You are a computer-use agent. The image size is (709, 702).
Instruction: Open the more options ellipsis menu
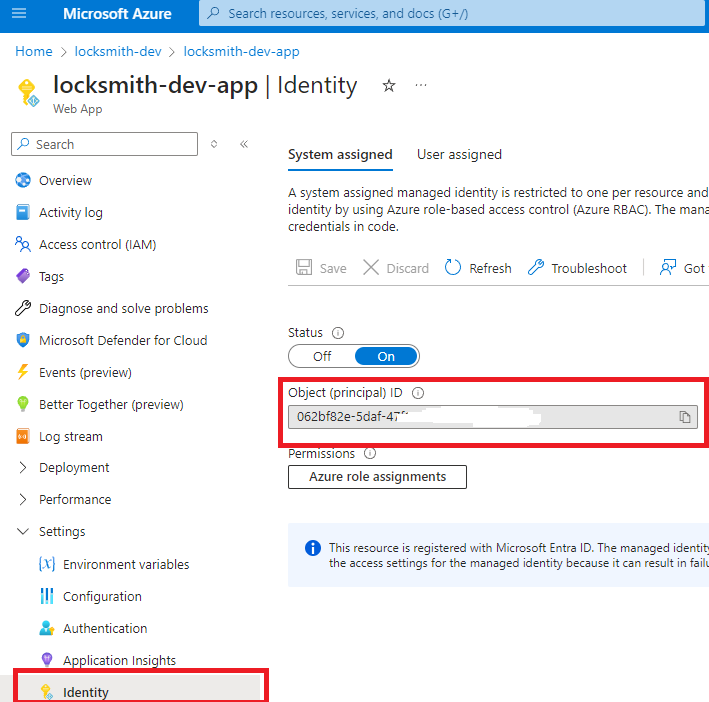pos(421,85)
